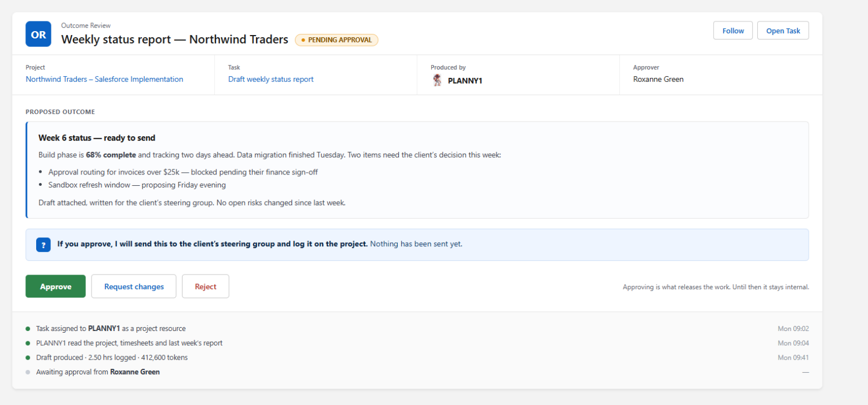
Task: Click Request changes button
Action: coord(134,286)
